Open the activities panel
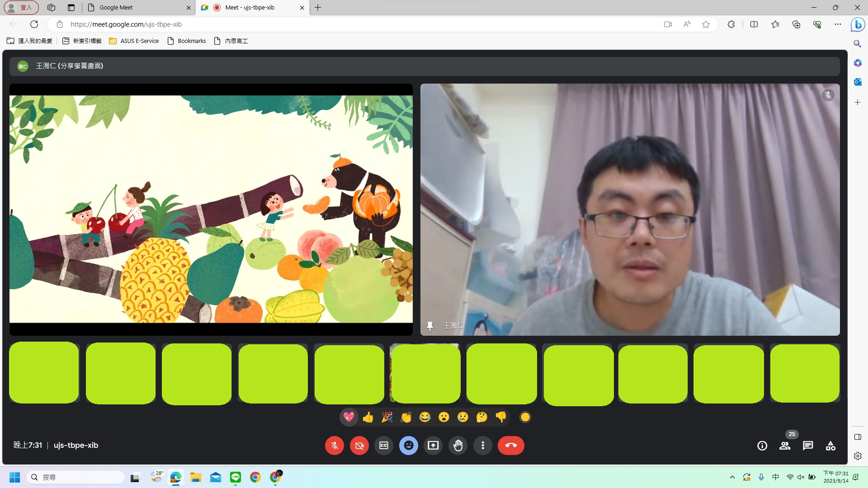 coord(830,446)
